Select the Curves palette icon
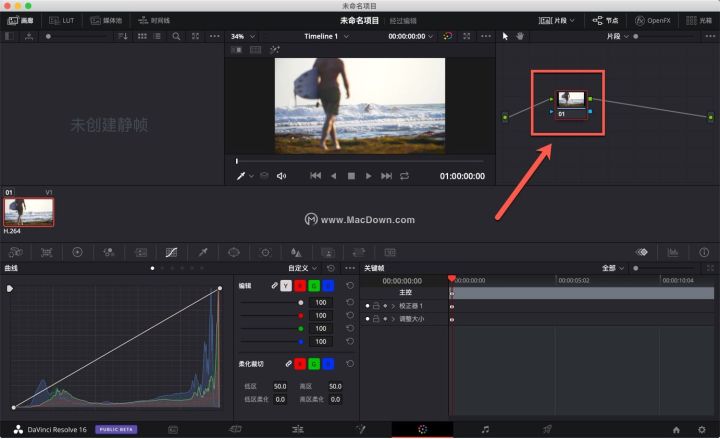 pyautogui.click(x=171, y=252)
